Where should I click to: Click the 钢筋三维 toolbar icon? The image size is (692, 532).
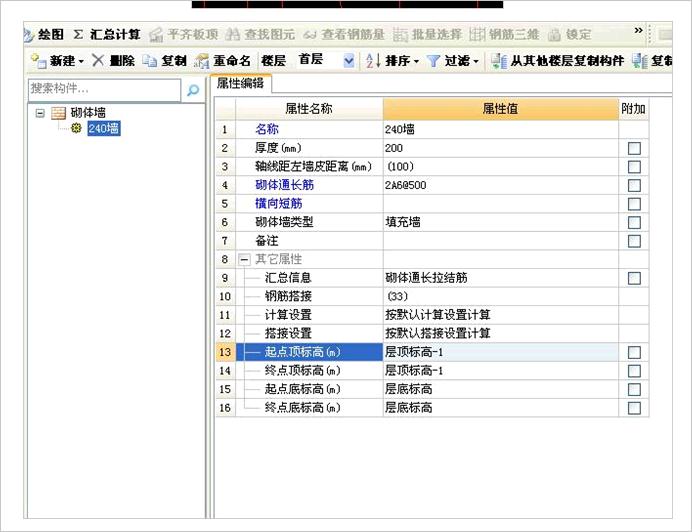[x=477, y=34]
